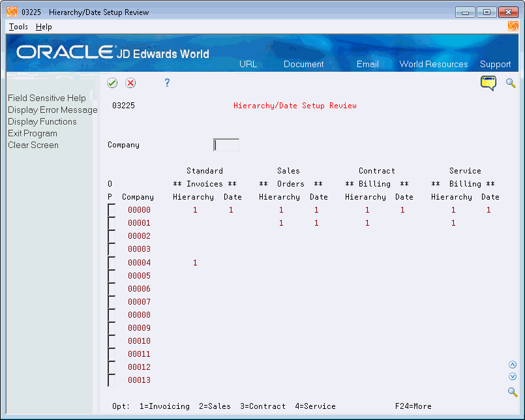Screen dimensions: 525x420
Task: Select Display Error Message
Action: [x=53, y=110]
